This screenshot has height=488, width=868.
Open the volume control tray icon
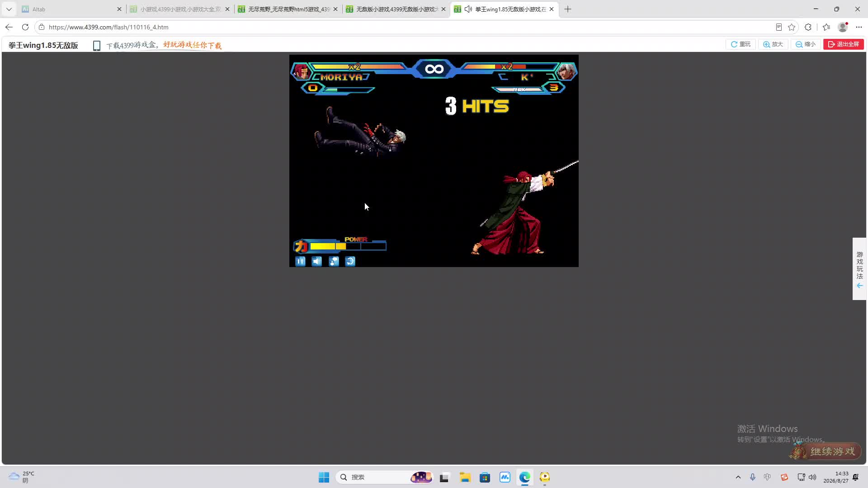812,477
